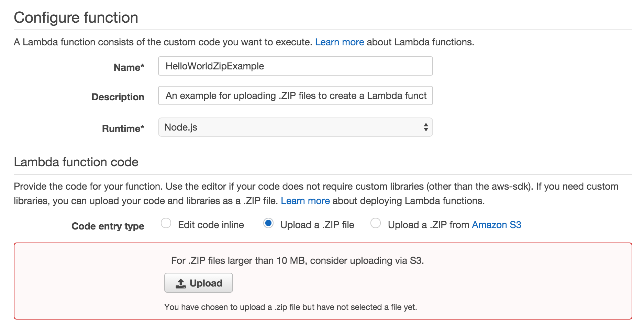Click the 10 MB upload size hint text
This screenshot has width=644, height=325.
coord(297,261)
